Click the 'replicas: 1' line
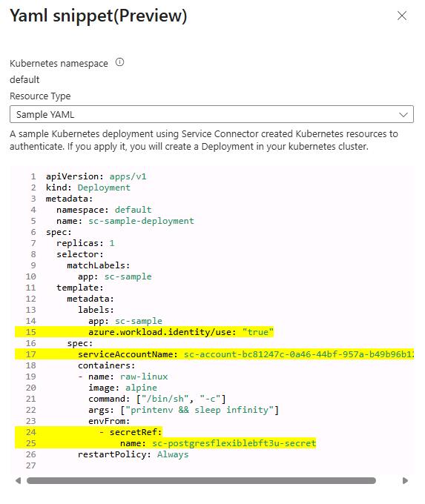Screen dimensions: 425x504 coord(85,243)
